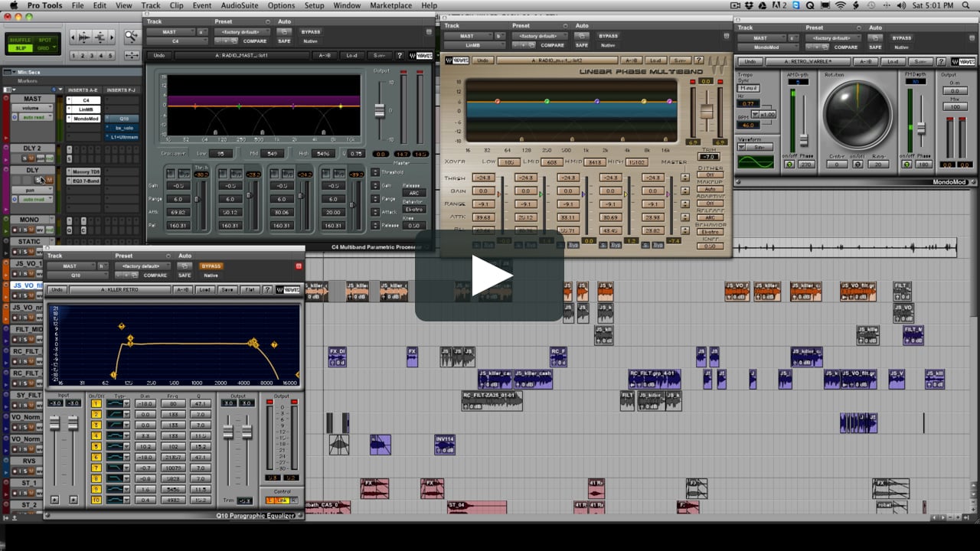The height and width of the screenshot is (551, 980).
Task: Click Undo in the C4 plugin
Action: click(x=159, y=55)
